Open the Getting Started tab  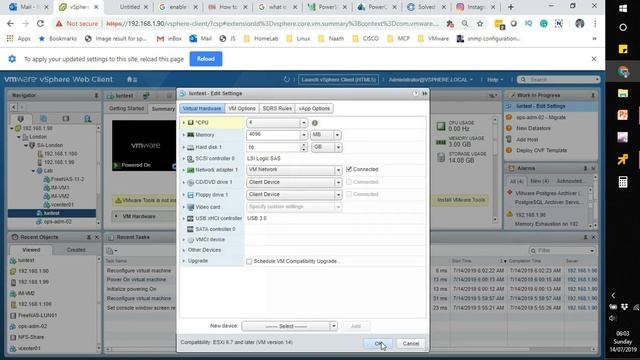click(x=127, y=109)
